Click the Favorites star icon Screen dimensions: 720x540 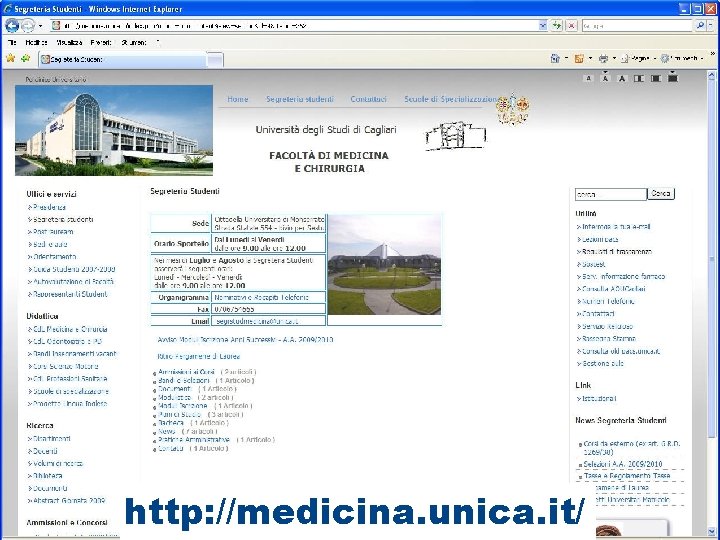(x=11, y=58)
